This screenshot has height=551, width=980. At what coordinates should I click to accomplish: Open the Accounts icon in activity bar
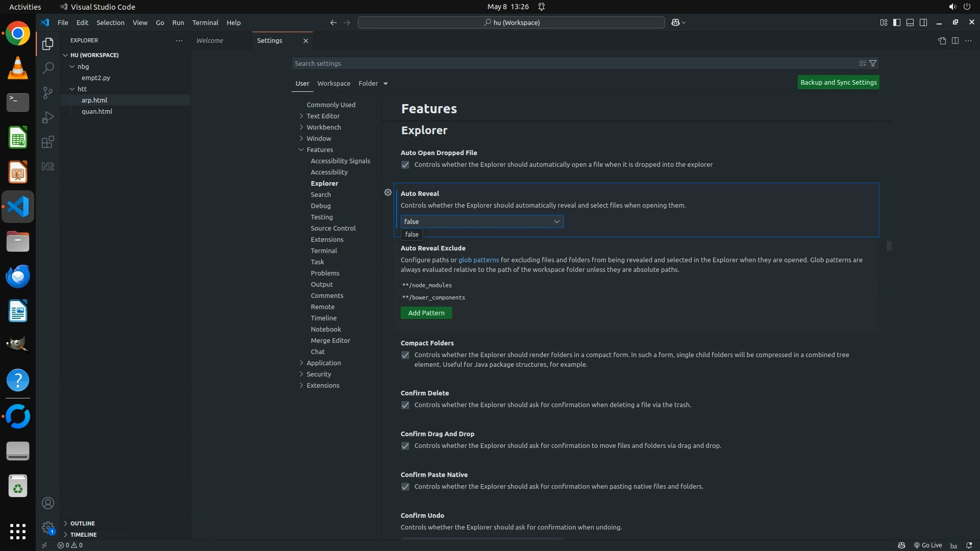[x=48, y=503]
